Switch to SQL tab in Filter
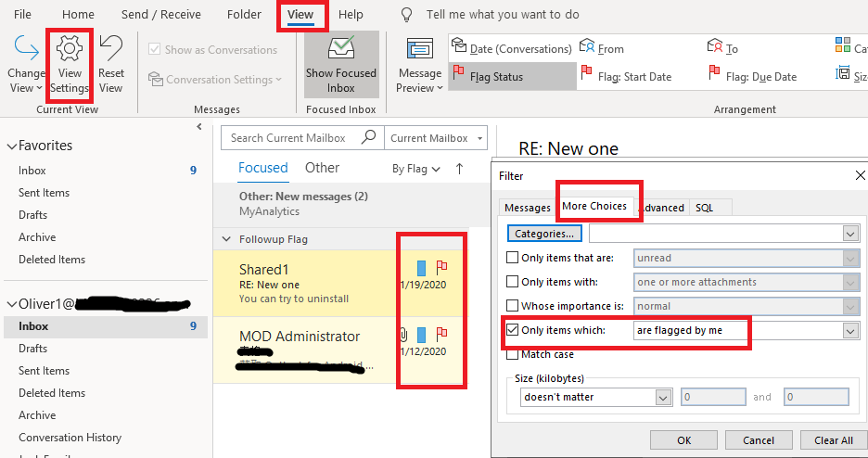Viewport: 868px width, 458px height. click(704, 208)
